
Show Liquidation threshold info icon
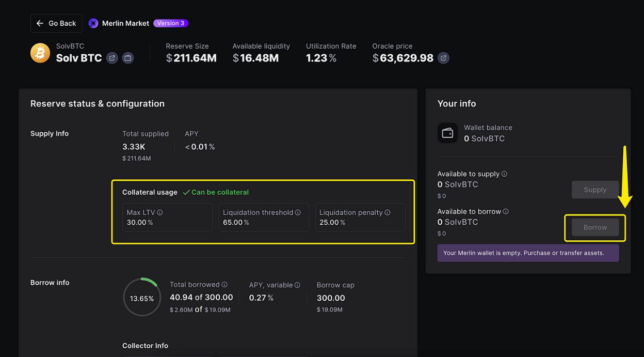[298, 212]
